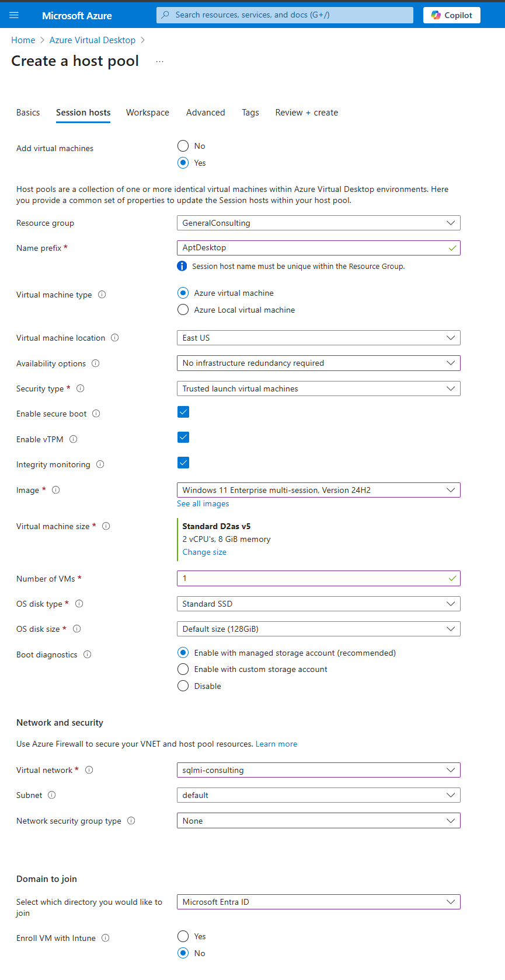Click info icon beside Boot diagnostics
This screenshot has width=505, height=980.
tap(88, 654)
